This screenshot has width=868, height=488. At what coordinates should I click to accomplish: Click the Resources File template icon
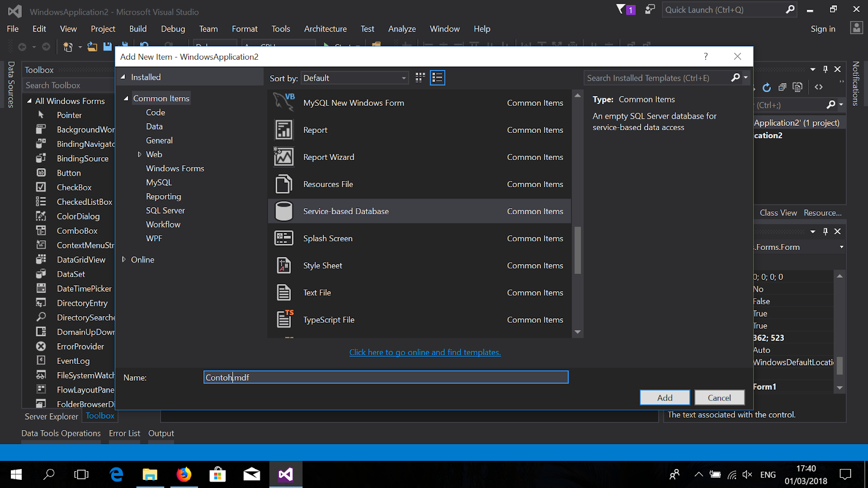click(x=284, y=184)
